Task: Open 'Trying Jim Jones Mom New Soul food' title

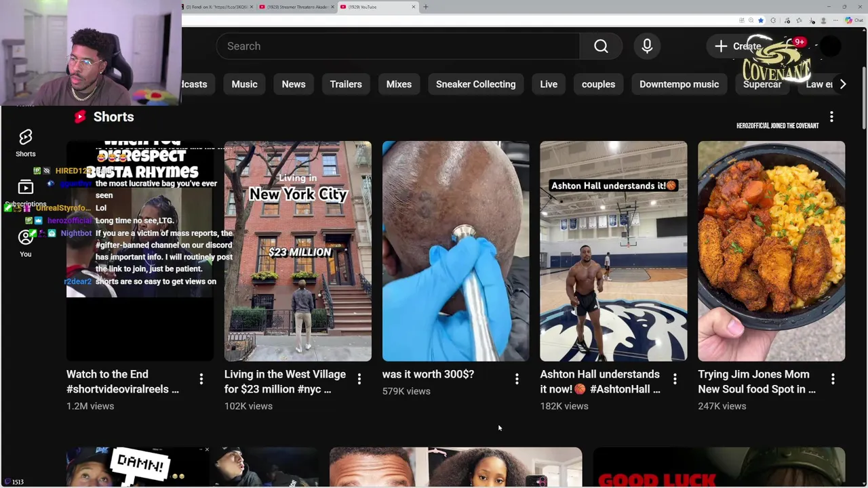Action: (x=757, y=382)
